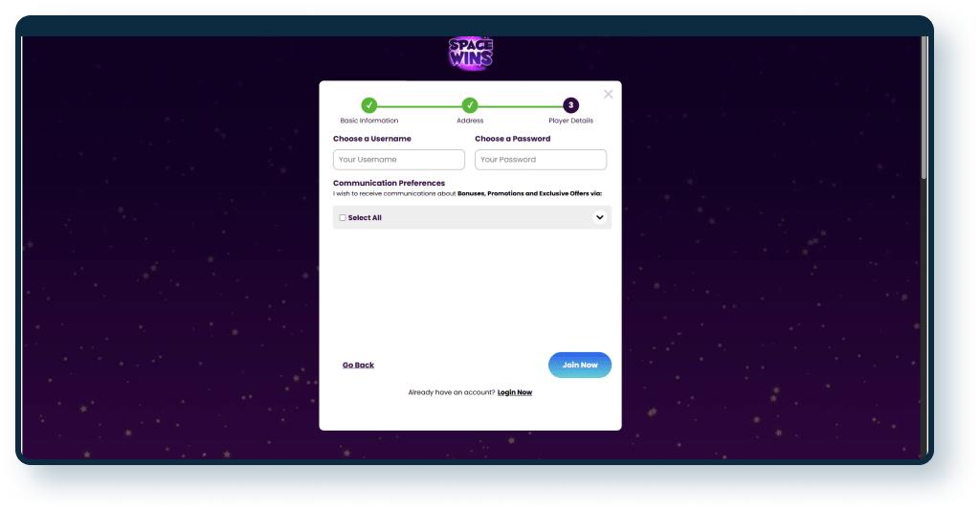Click the green checkmark above Address

pos(470,105)
